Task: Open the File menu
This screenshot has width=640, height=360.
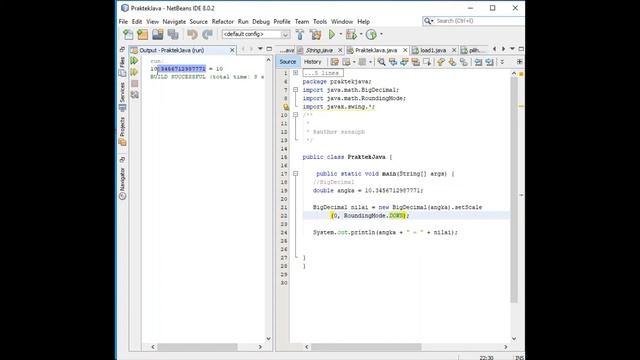Action: tap(123, 22)
